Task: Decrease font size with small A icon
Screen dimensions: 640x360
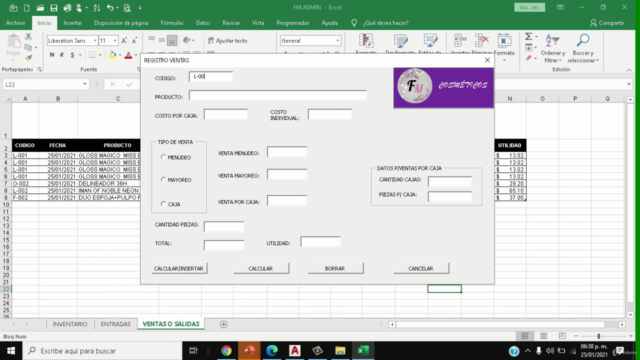Action: tap(134, 40)
